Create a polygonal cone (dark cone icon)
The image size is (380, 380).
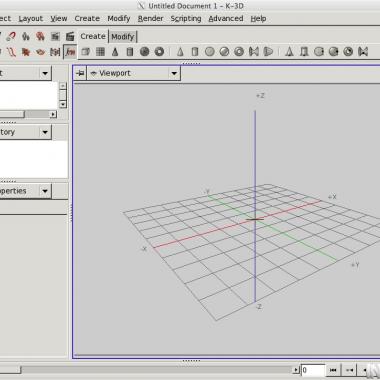click(x=115, y=52)
